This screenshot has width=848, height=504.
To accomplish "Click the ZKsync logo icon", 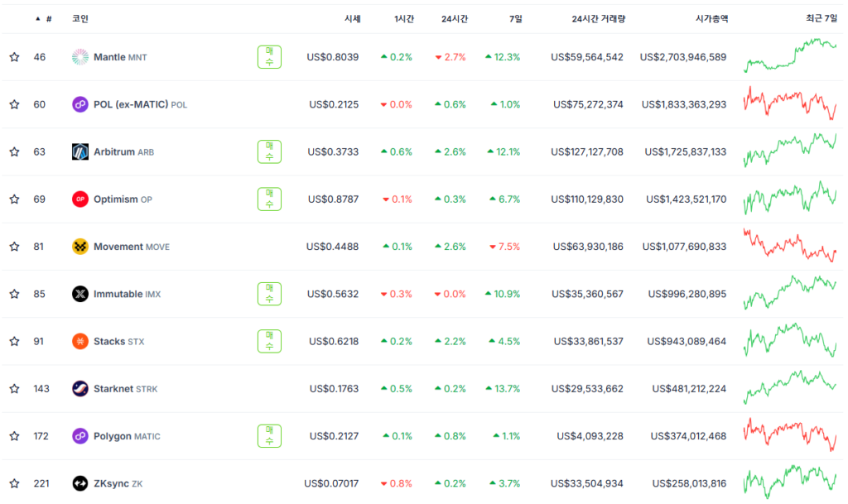I will (80, 483).
